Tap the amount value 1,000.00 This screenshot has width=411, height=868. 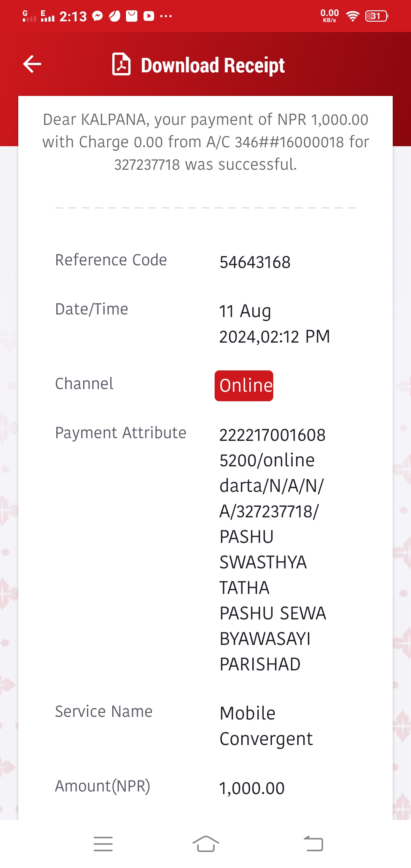click(252, 788)
